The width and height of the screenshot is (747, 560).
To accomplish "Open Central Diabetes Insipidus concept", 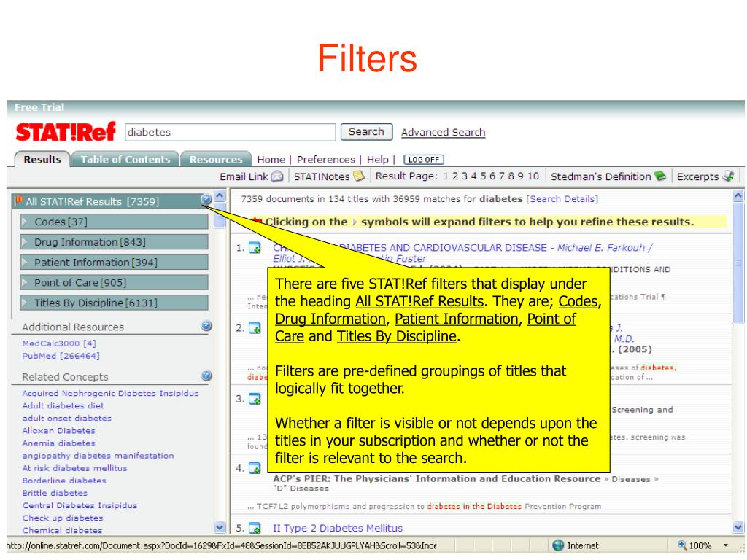I will click(80, 505).
